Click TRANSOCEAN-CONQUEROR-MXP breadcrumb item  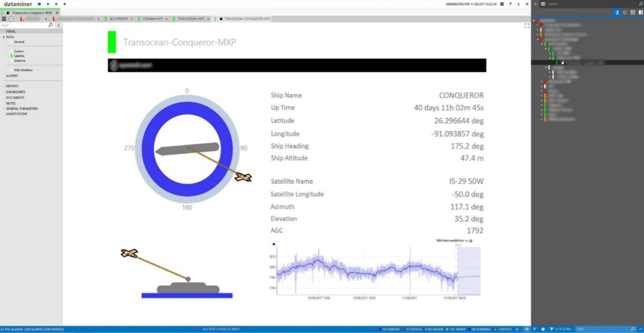[x=247, y=19]
